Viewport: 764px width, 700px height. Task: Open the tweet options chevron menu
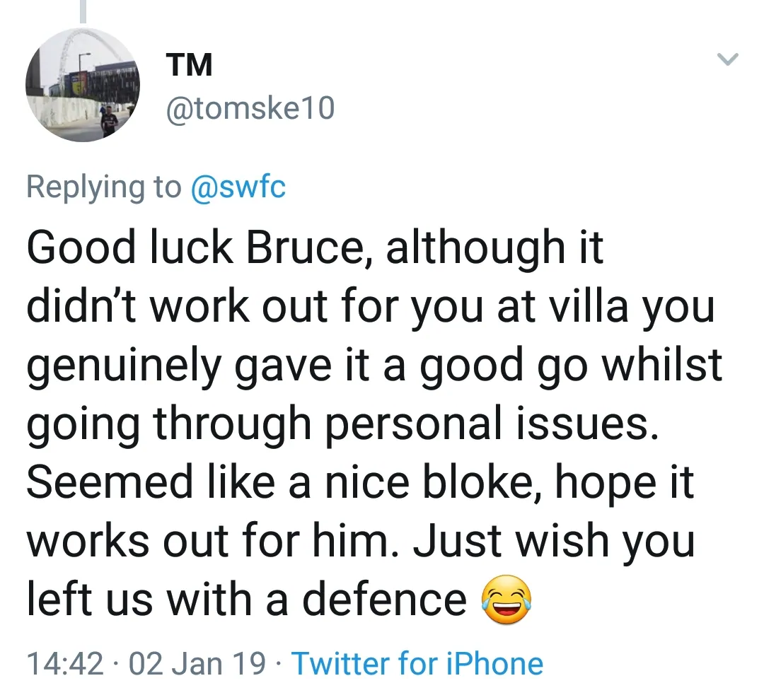point(727,60)
